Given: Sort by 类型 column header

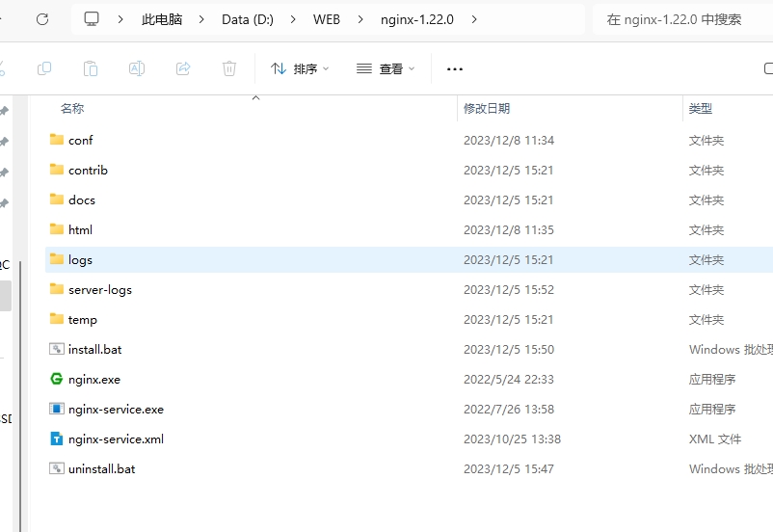Looking at the screenshot, I should point(701,109).
